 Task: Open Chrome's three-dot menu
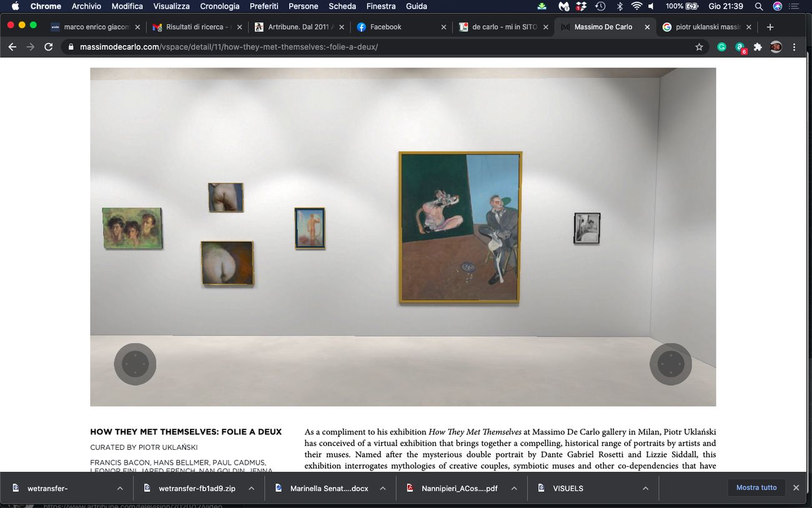pos(795,47)
